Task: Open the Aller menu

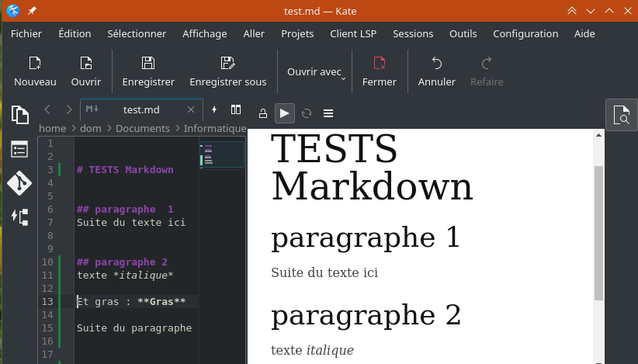Action: (x=254, y=33)
